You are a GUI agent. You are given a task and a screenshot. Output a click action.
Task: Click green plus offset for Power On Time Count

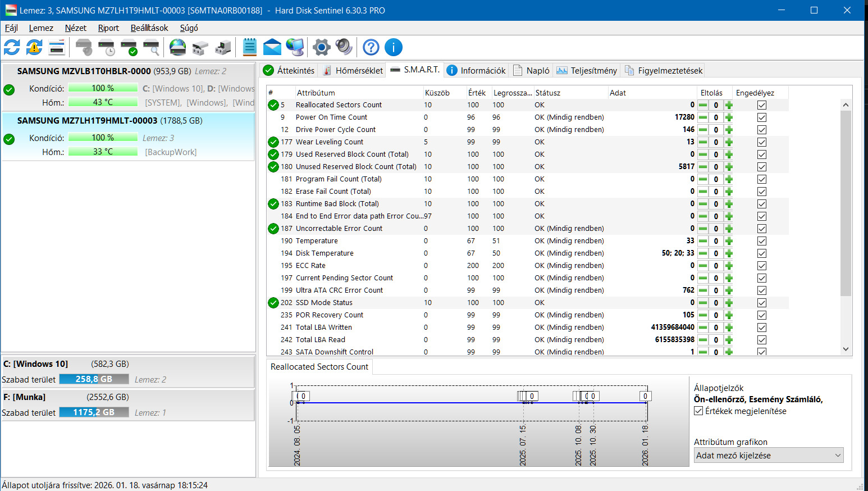pos(729,117)
